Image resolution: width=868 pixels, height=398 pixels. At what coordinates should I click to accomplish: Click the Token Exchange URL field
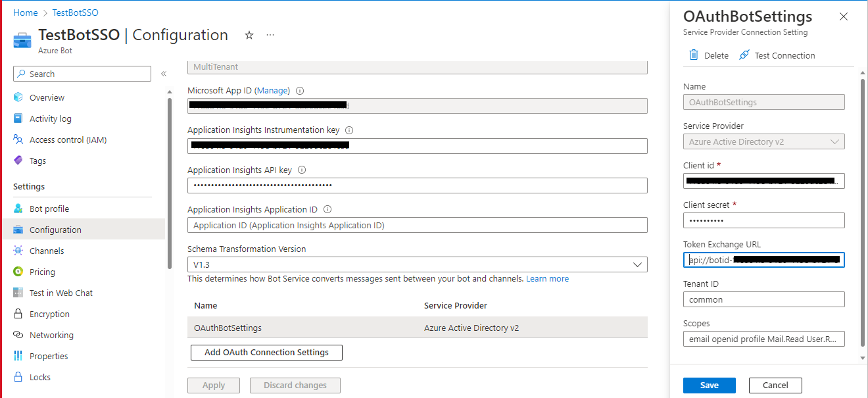click(x=764, y=260)
